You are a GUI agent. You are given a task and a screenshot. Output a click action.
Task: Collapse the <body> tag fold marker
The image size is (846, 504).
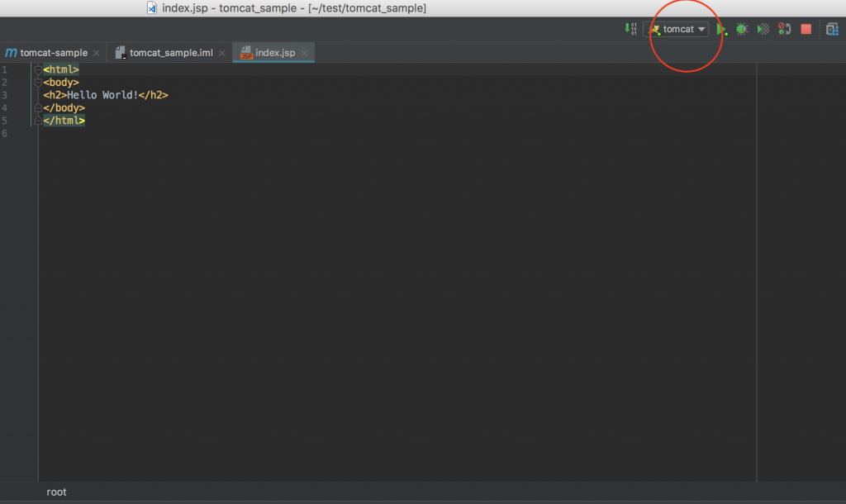(x=38, y=83)
